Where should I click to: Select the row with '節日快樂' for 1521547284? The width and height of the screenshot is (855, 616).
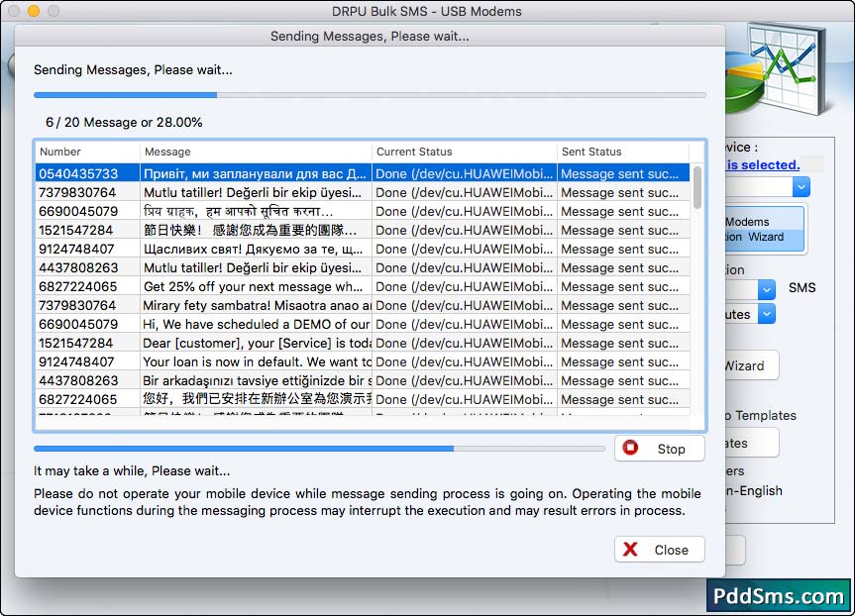pos(363,230)
